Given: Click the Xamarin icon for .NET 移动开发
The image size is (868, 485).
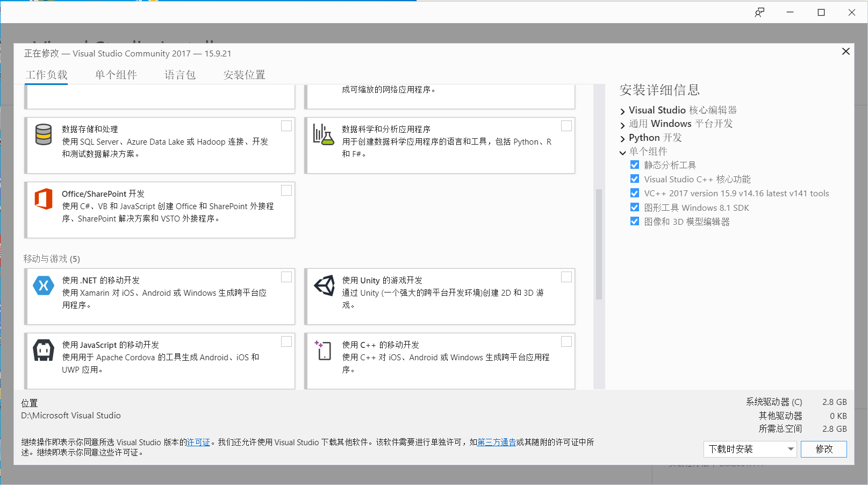Looking at the screenshot, I should point(44,286).
